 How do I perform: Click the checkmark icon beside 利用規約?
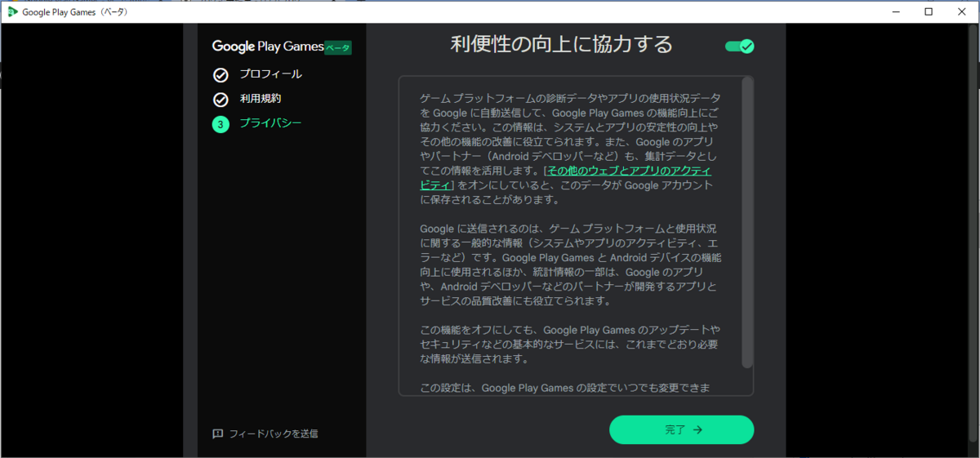point(220,100)
